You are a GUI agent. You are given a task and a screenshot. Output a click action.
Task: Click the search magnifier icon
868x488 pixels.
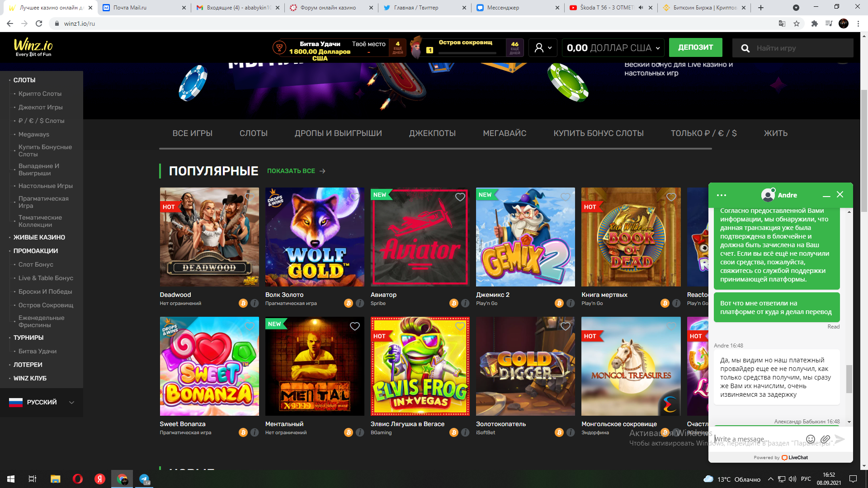(x=745, y=48)
